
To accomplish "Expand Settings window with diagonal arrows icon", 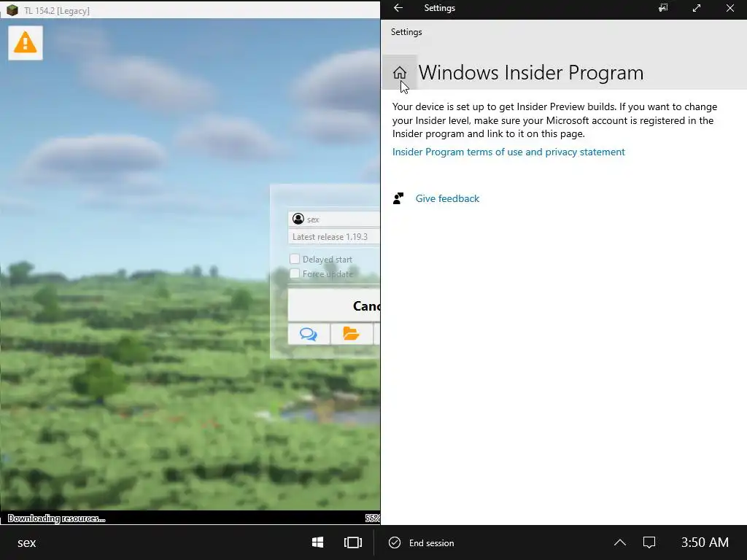I will [697, 8].
